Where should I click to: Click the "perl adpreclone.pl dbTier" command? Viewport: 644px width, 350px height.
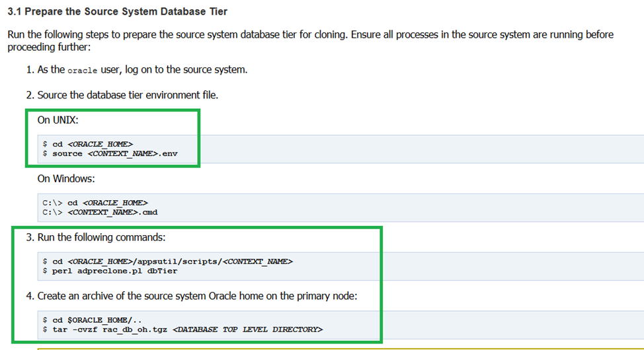pyautogui.click(x=110, y=271)
